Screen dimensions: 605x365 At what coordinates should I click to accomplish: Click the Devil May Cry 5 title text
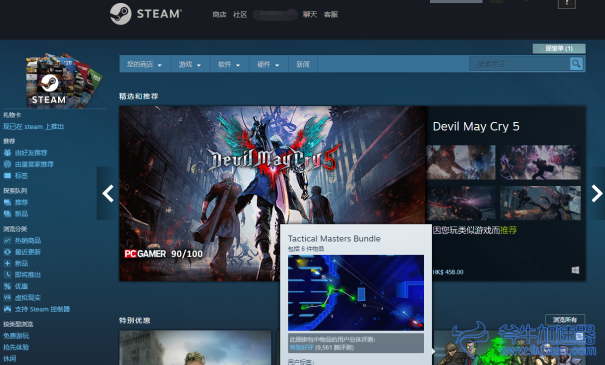click(x=476, y=127)
